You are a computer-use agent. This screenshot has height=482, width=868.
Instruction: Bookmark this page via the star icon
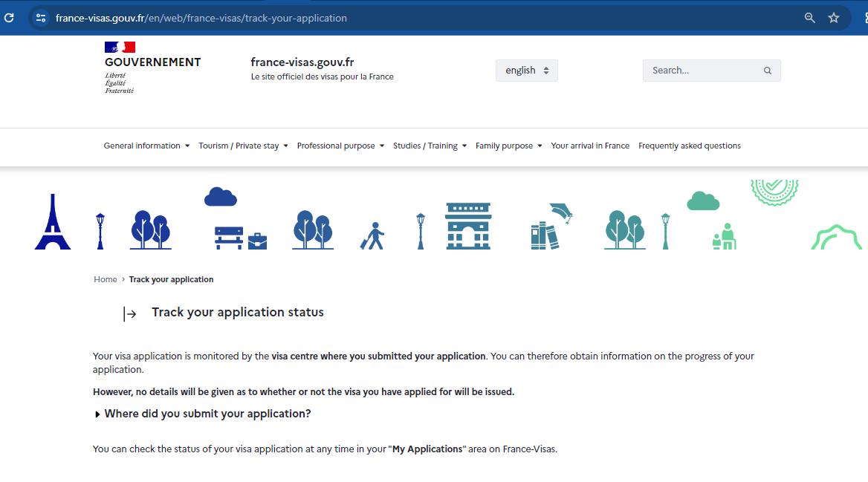[834, 18]
